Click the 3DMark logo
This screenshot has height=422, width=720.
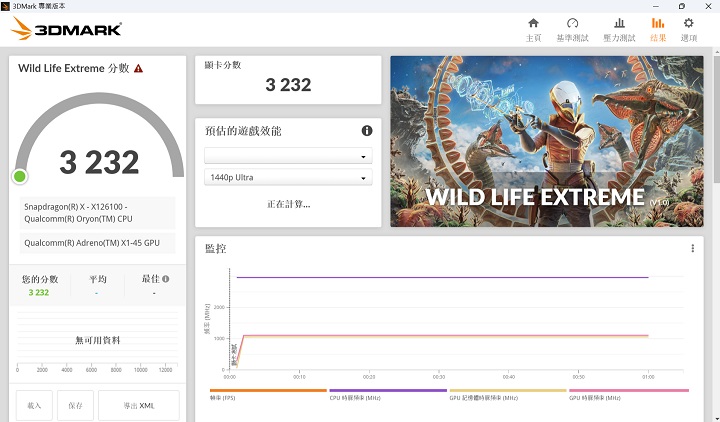click(x=66, y=29)
